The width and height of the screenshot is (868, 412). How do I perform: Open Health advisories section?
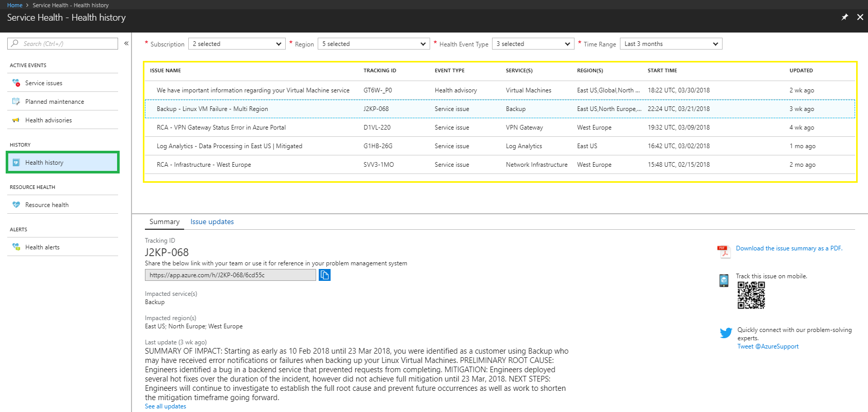point(62,120)
